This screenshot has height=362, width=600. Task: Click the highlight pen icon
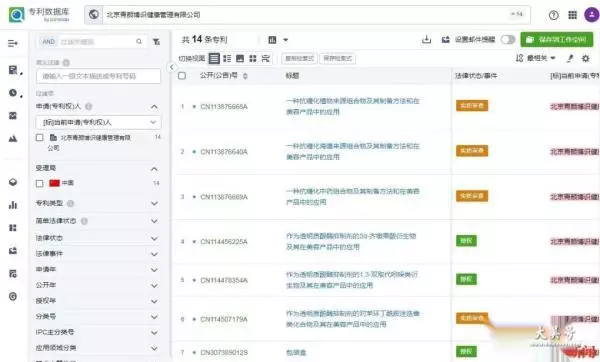pos(570,58)
